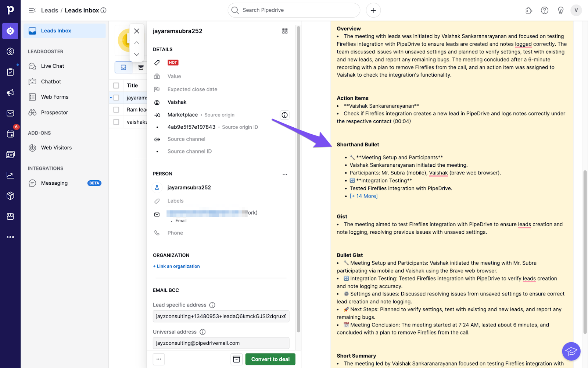
Task: Open the jayaramsubra252 person link
Action: pyautogui.click(x=189, y=188)
